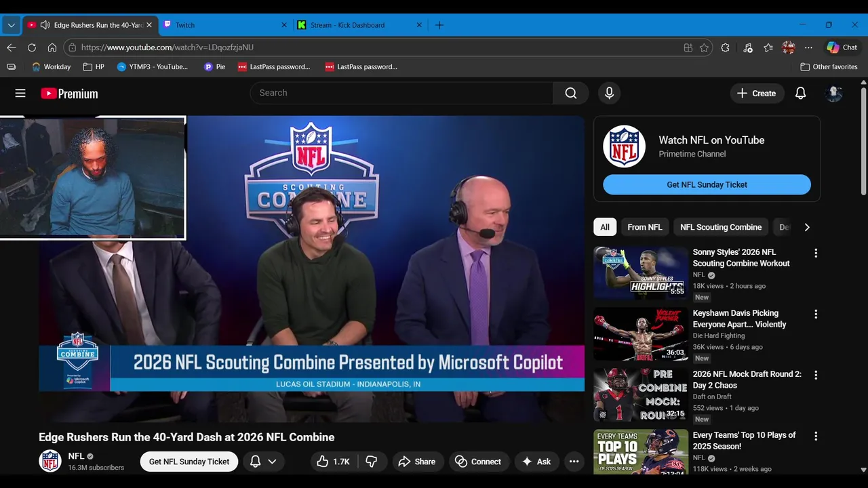Start voice search with microphone
The width and height of the screenshot is (868, 488).
point(609,93)
